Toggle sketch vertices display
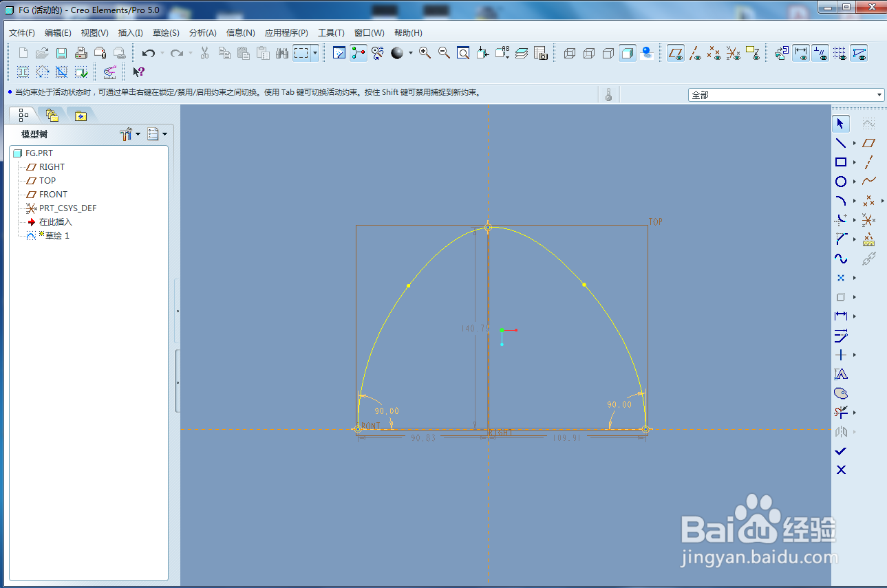887x588 pixels. (859, 53)
